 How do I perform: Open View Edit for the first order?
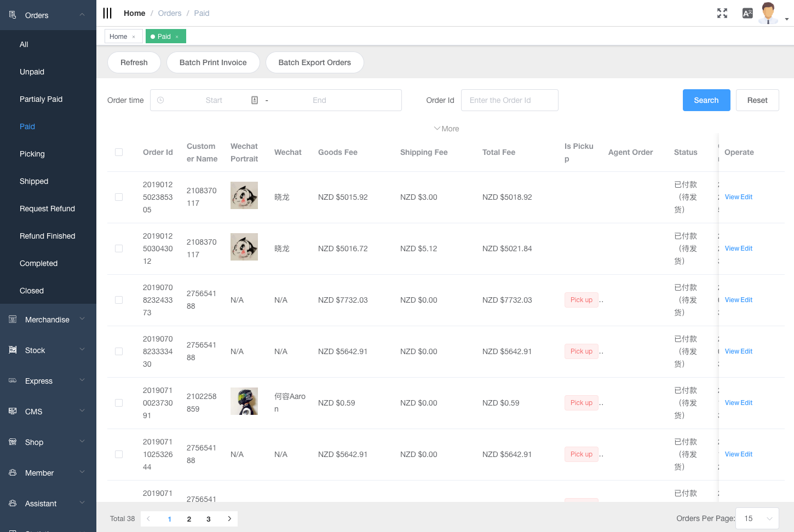click(738, 197)
